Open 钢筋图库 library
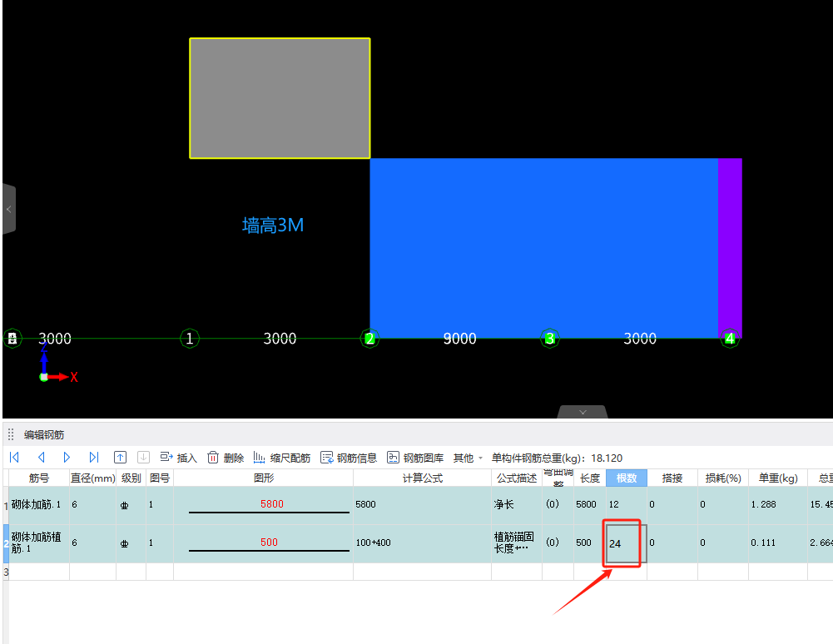Viewport: 833px width, 644px height. tap(415, 458)
